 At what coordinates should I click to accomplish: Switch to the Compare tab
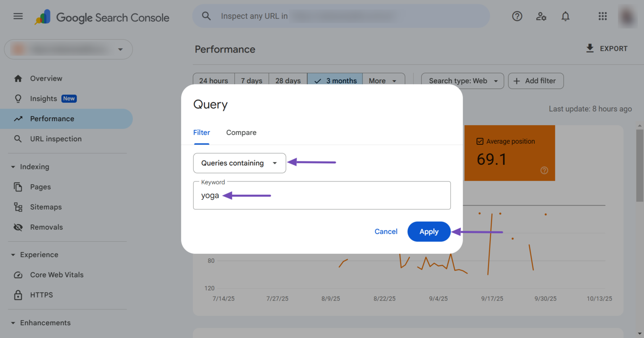[241, 133]
